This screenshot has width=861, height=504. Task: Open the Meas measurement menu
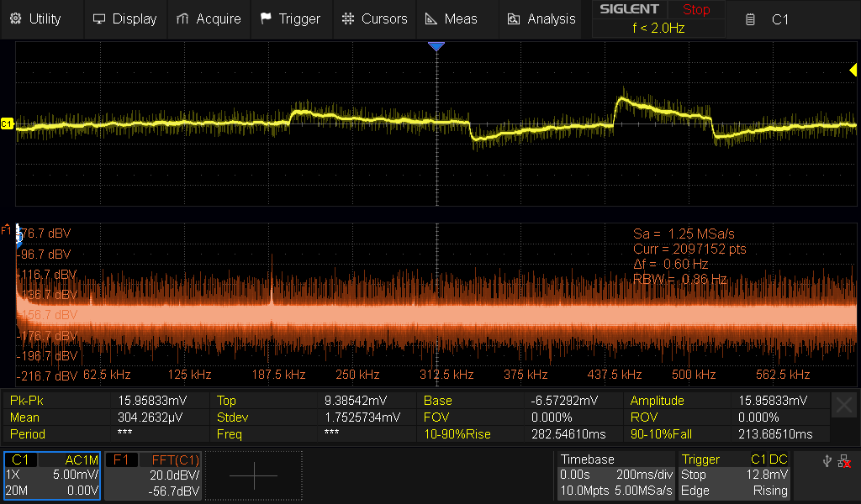click(x=451, y=18)
